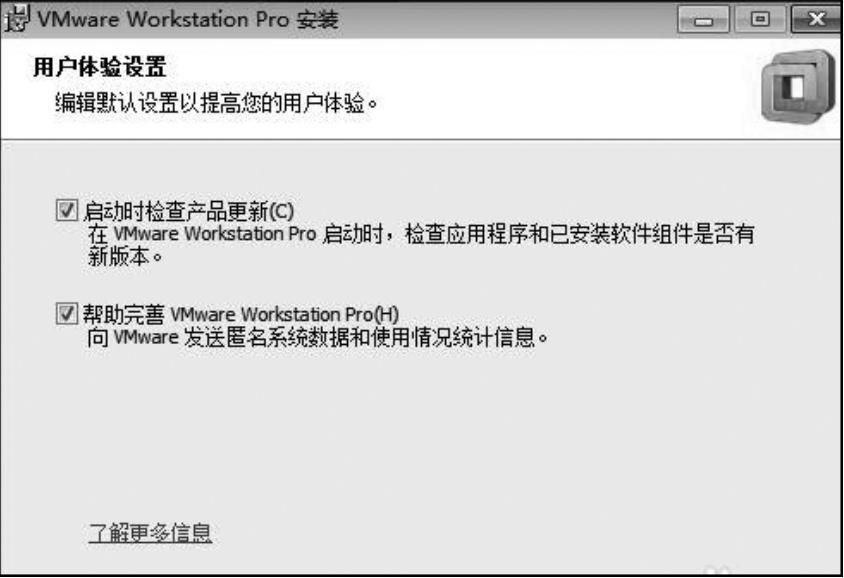
Task: Select the 用户体验设置 heading
Action: (100, 67)
